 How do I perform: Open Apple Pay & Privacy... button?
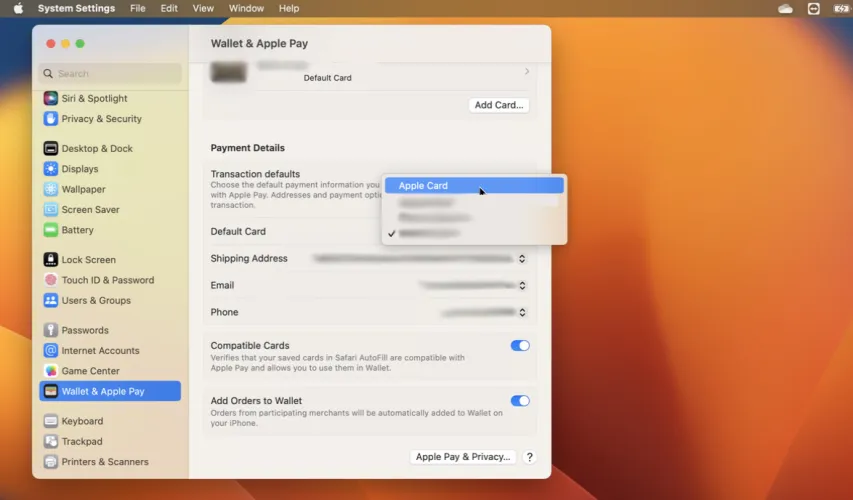pos(463,457)
